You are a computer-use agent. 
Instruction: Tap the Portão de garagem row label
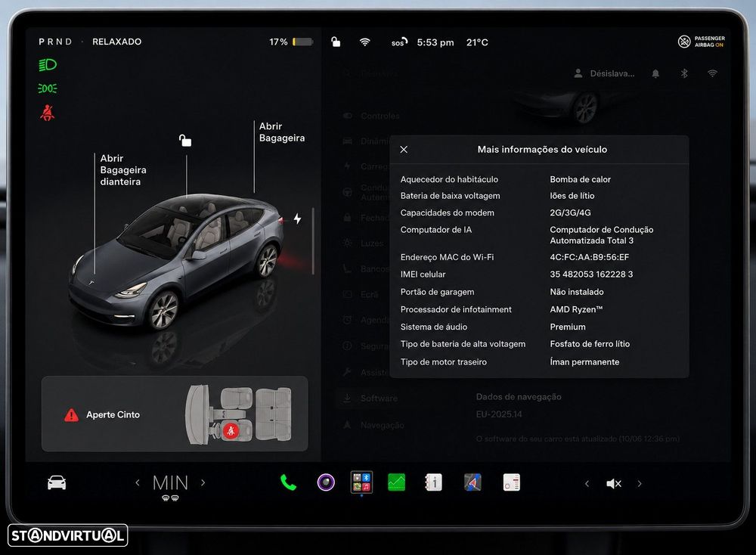tap(437, 292)
